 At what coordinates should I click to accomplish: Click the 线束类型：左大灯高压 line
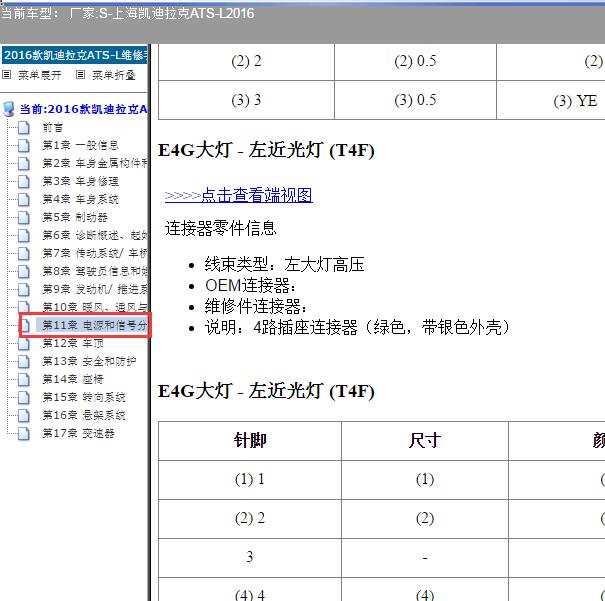[x=284, y=265]
